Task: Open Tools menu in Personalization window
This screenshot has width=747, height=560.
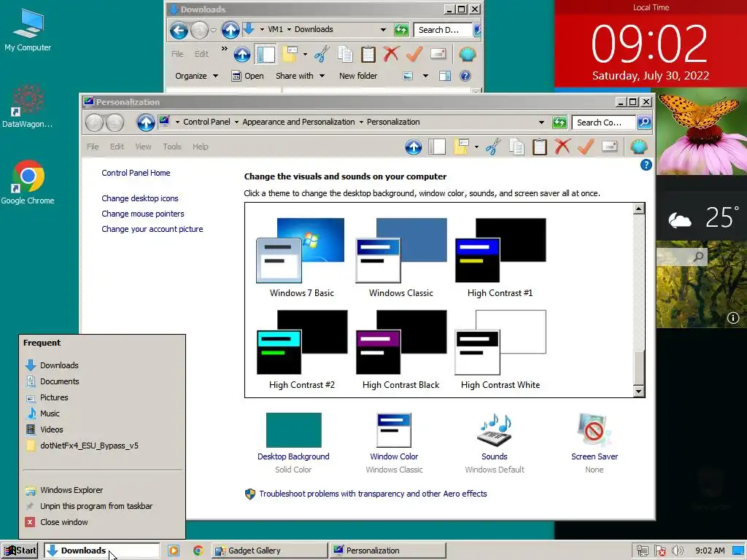Action: click(x=172, y=147)
